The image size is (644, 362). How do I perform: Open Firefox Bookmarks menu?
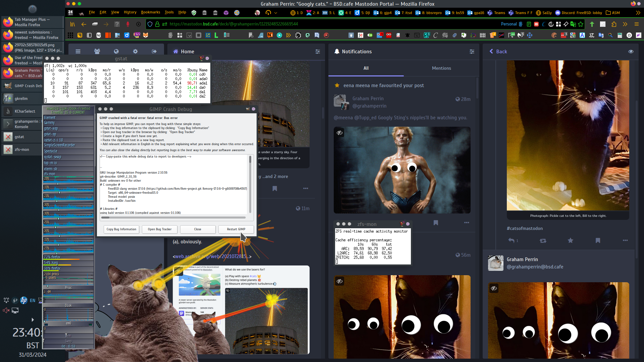[x=151, y=12]
